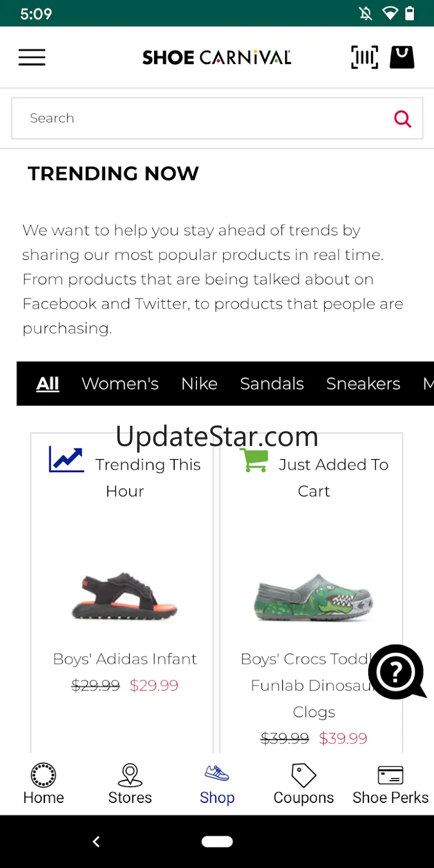Open the hamburger navigation menu
434x868 pixels.
[x=32, y=57]
